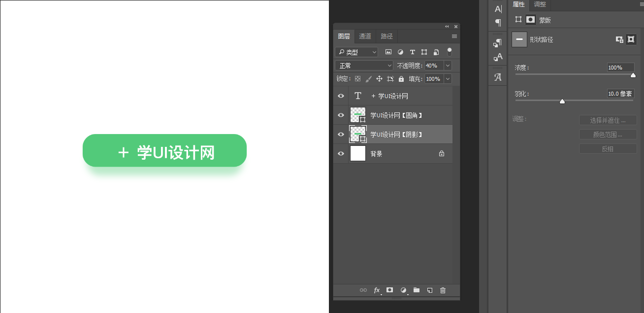Open the Add layer style (fx) menu

tap(377, 290)
